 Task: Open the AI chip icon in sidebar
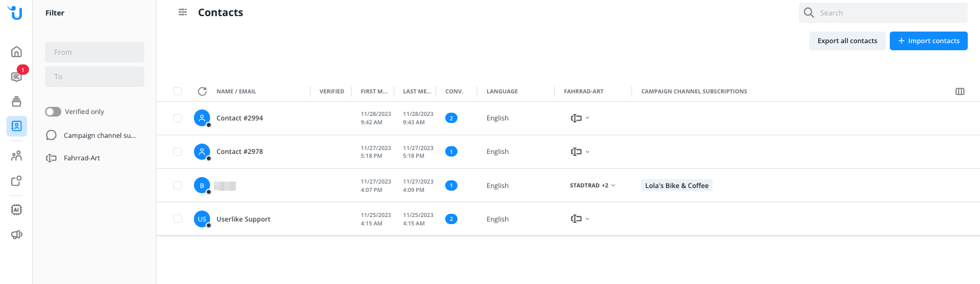17,209
